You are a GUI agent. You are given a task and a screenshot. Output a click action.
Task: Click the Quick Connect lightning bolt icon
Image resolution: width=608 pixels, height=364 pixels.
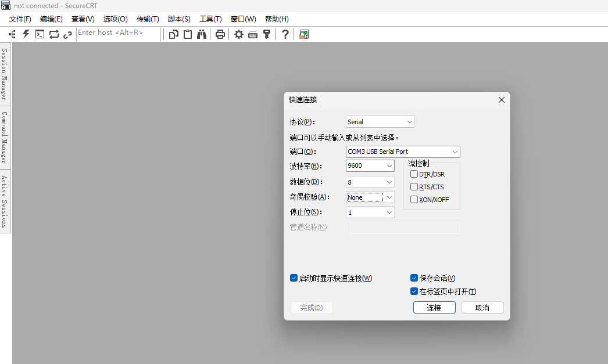pyautogui.click(x=25, y=34)
